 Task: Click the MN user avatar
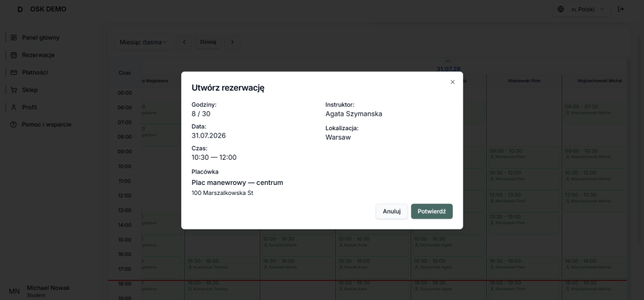coord(14,291)
